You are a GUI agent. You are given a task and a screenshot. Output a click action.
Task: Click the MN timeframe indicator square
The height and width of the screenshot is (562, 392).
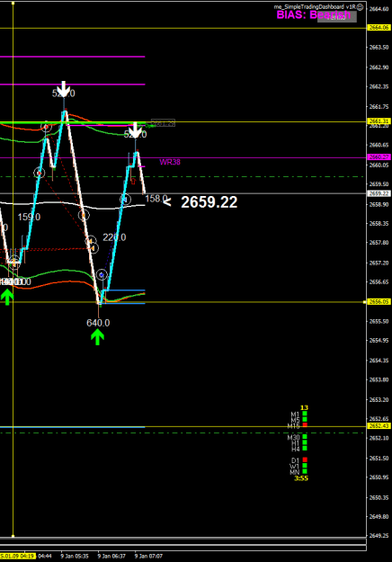[305, 472]
